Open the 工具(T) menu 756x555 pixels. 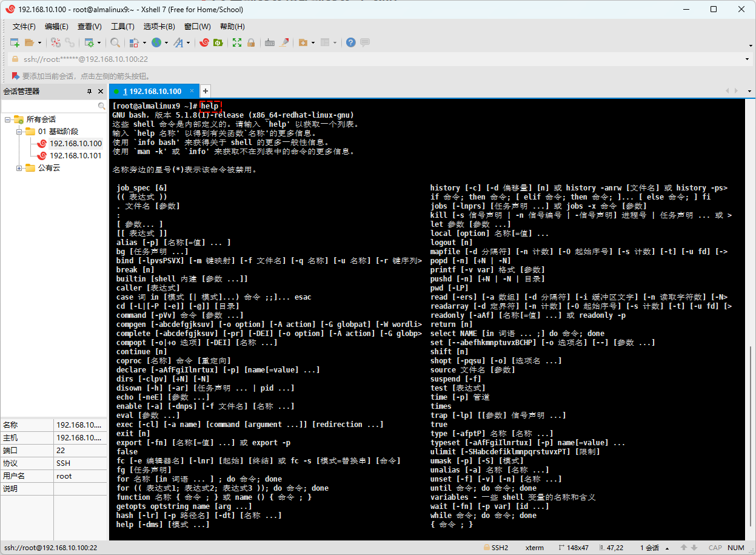(x=122, y=27)
